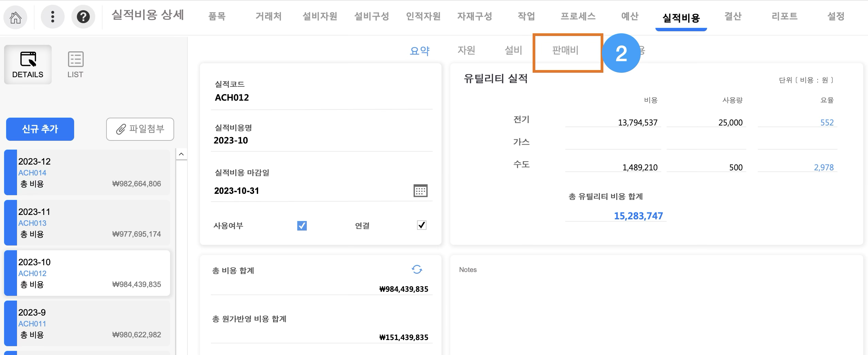Click the ₩977,695,174 total in list

137,234
